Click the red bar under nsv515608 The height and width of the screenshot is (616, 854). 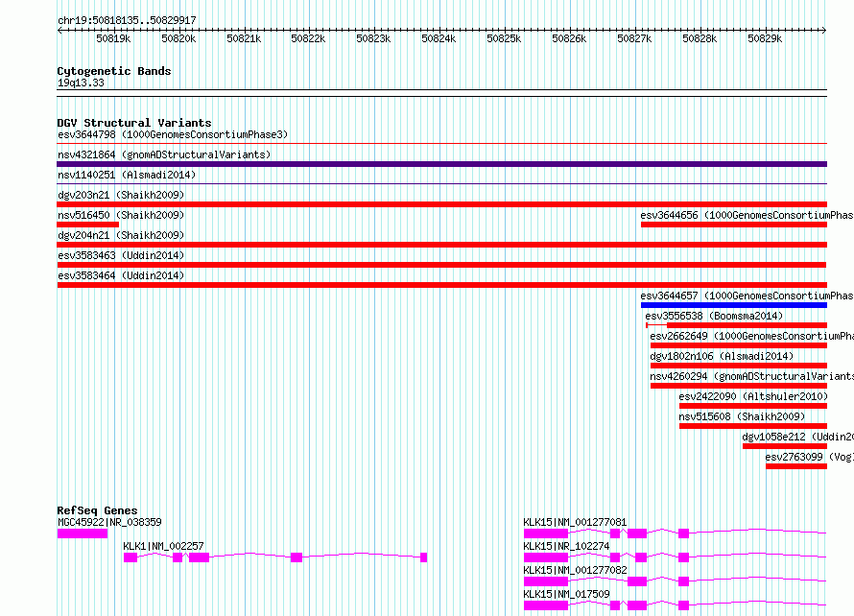[x=752, y=426]
